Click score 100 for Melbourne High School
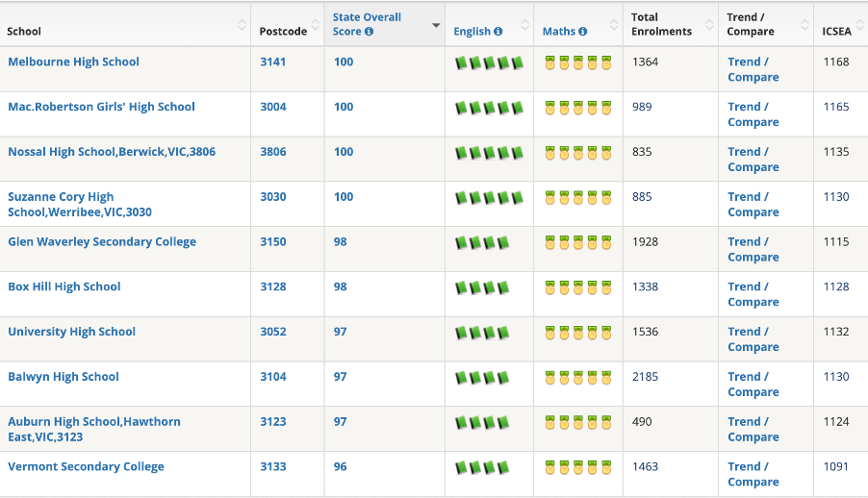The image size is (868, 498). point(344,62)
